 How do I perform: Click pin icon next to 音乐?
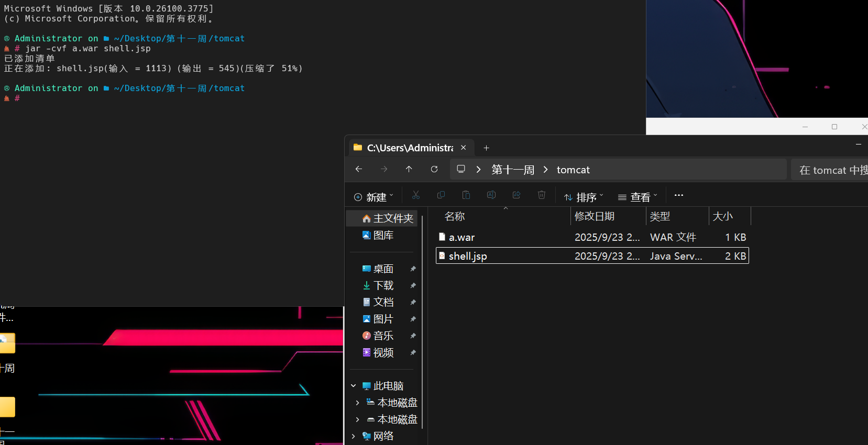point(413,336)
